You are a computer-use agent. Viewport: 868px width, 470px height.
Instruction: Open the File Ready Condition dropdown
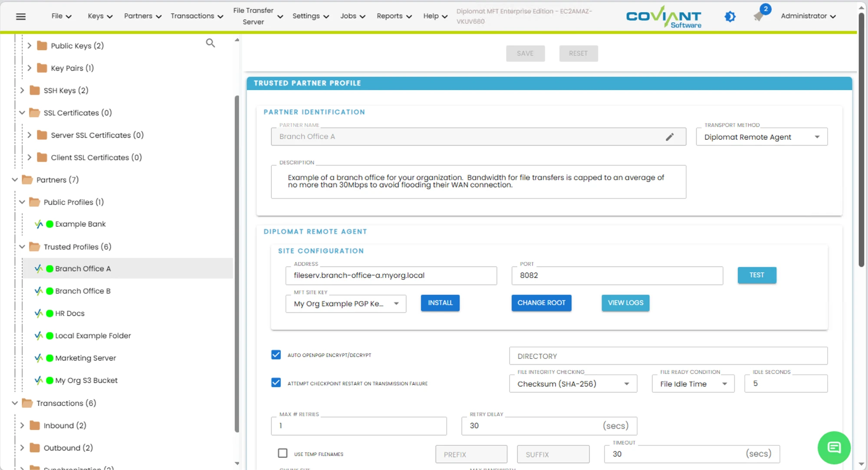tap(693, 384)
